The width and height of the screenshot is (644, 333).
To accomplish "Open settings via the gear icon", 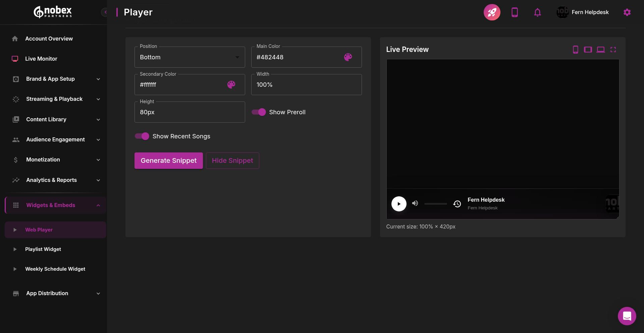I will pos(627,12).
